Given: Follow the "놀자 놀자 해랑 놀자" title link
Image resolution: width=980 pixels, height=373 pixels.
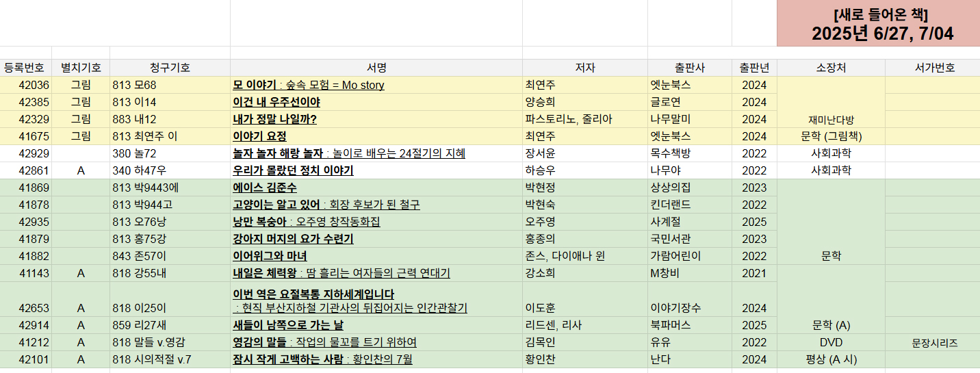Looking at the screenshot, I should [x=278, y=154].
